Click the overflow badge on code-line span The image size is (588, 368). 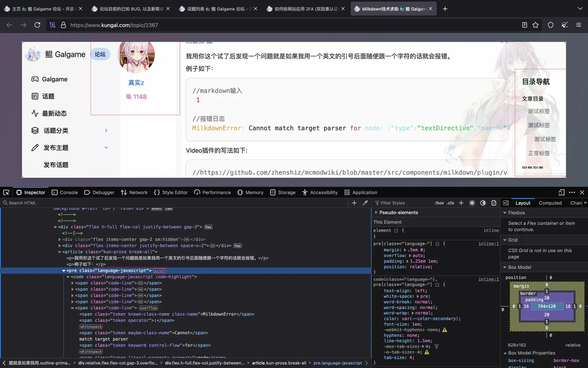coord(148,308)
